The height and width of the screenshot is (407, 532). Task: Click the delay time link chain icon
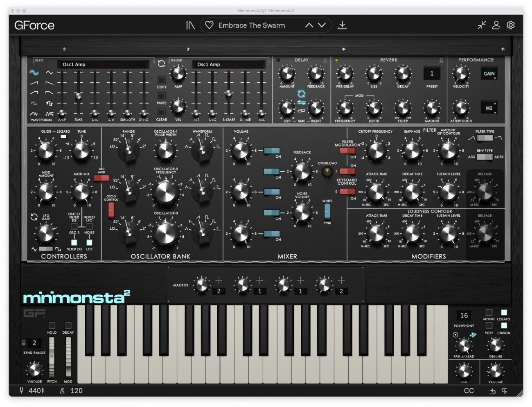(302, 111)
